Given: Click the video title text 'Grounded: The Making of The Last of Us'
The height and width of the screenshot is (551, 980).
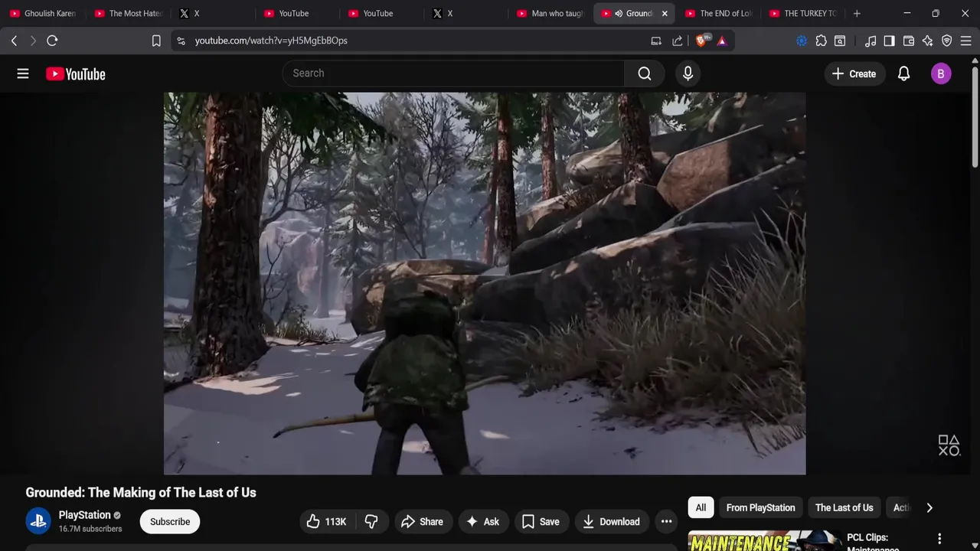Looking at the screenshot, I should point(141,493).
